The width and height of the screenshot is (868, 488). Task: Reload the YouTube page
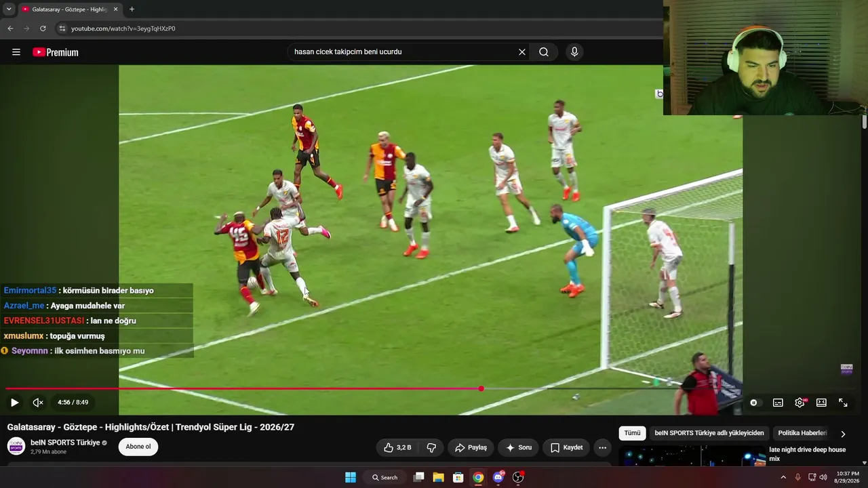(43, 28)
